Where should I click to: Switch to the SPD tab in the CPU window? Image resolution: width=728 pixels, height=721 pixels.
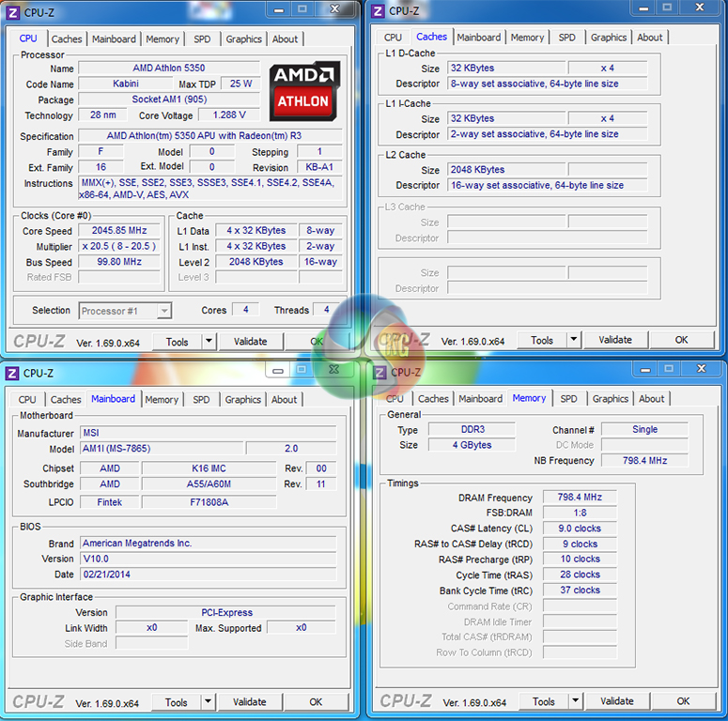[x=202, y=39]
